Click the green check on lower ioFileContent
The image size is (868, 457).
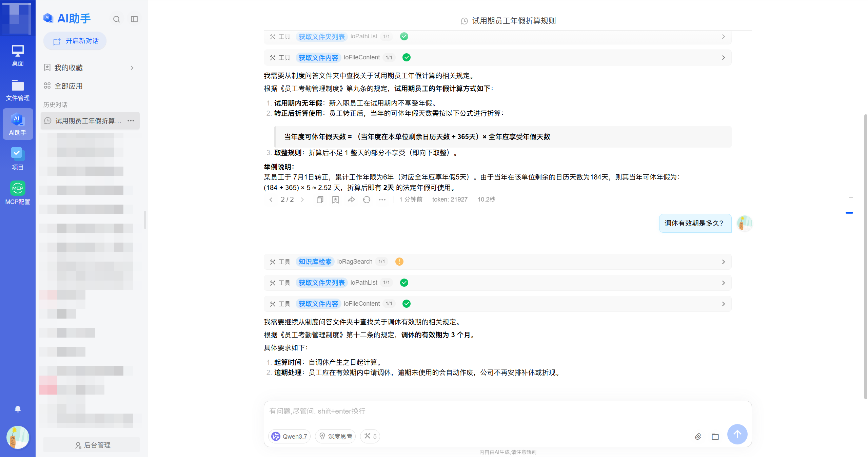407,304
